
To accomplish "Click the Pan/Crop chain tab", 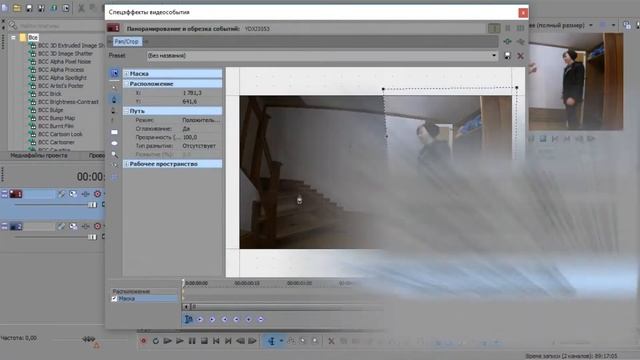I will 126,42.
